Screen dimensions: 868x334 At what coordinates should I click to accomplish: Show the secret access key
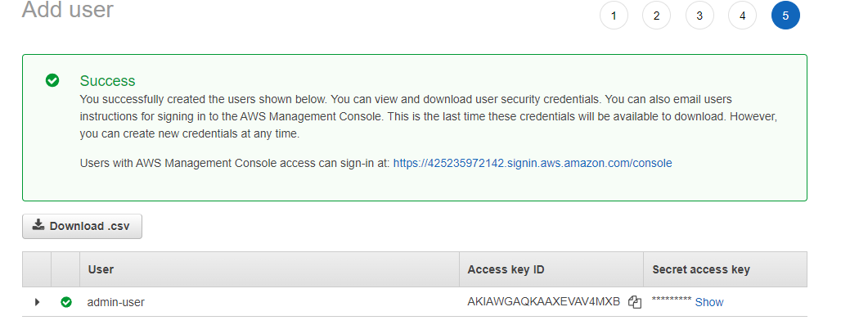(x=709, y=302)
